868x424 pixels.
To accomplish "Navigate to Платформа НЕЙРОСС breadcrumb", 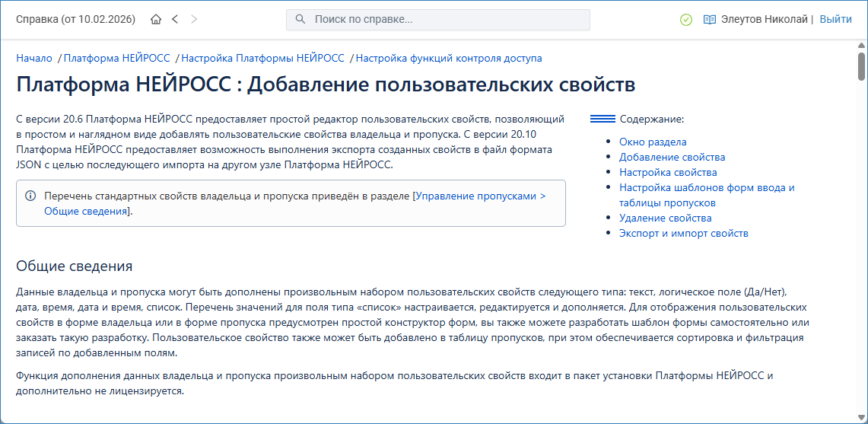I will tap(117, 58).
